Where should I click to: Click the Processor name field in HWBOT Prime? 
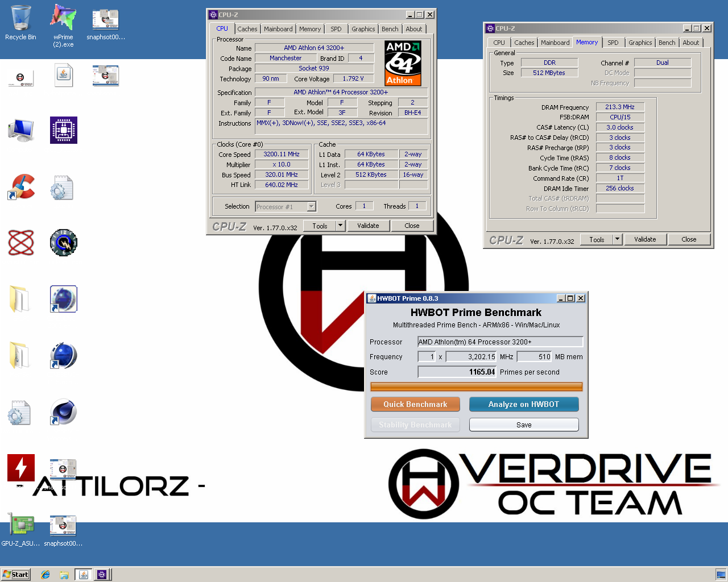pyautogui.click(x=500, y=342)
